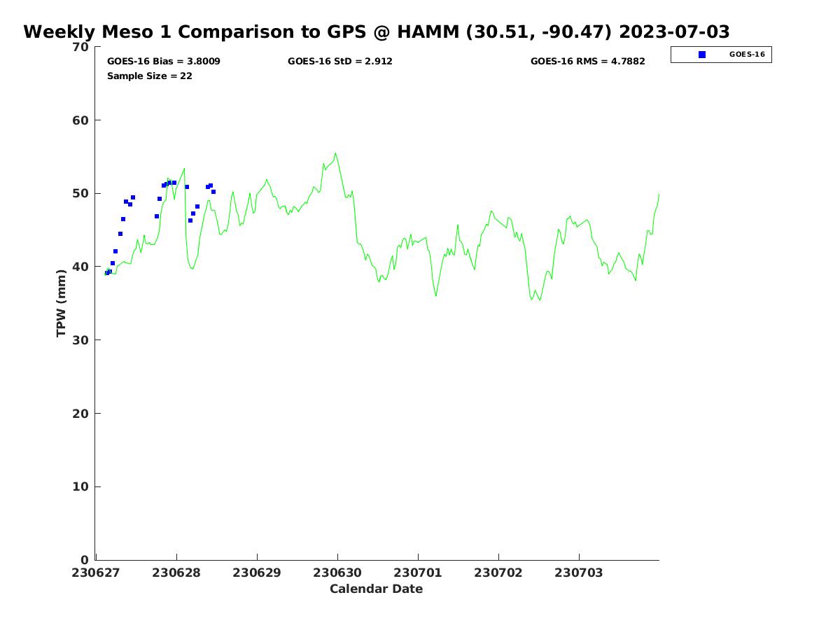The height and width of the screenshot is (630, 840).
Task: Select the 30 y-axis tick label
Action: (81, 340)
